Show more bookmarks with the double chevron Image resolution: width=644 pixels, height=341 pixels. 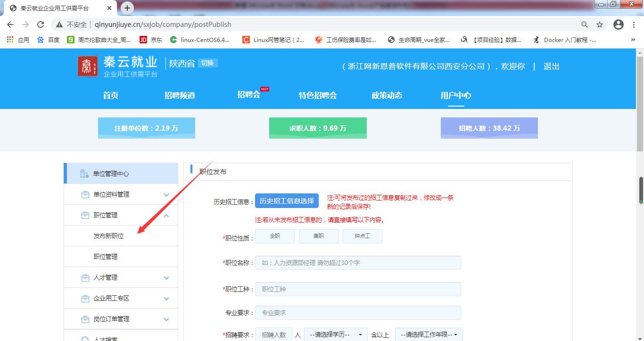click(633, 40)
